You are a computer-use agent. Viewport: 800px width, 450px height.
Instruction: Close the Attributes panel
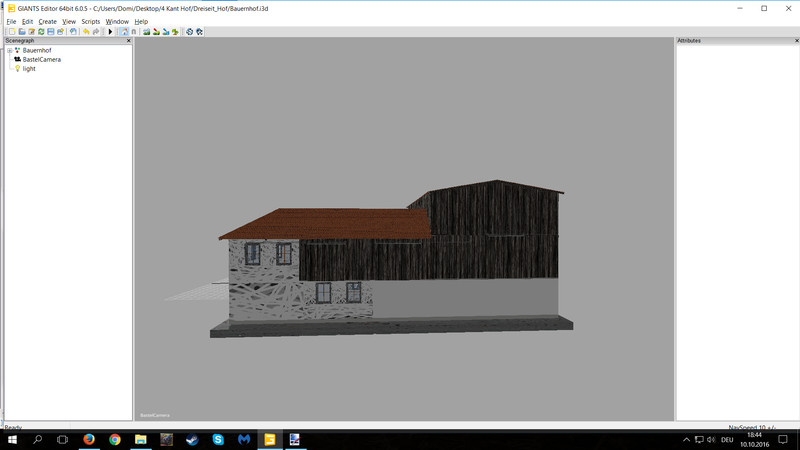793,41
